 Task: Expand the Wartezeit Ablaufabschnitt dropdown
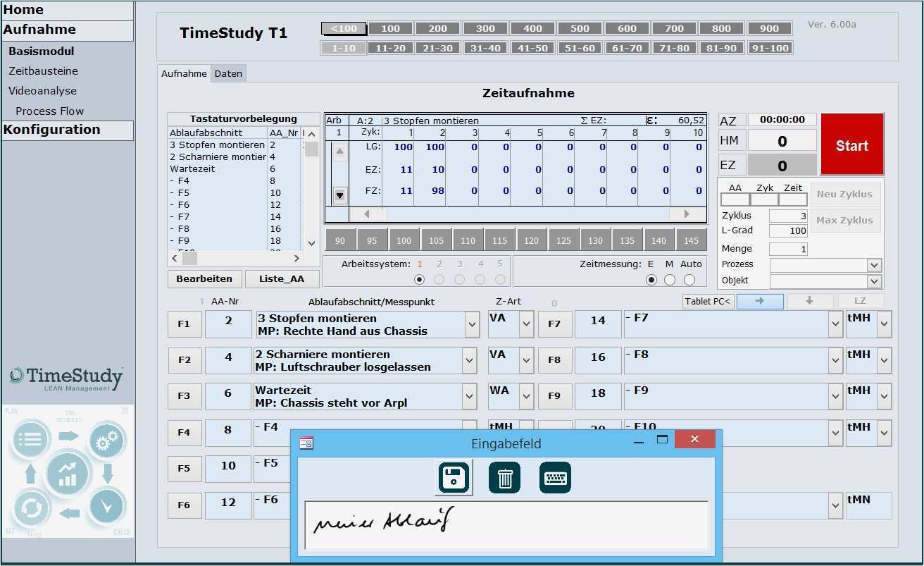pyautogui.click(x=469, y=396)
